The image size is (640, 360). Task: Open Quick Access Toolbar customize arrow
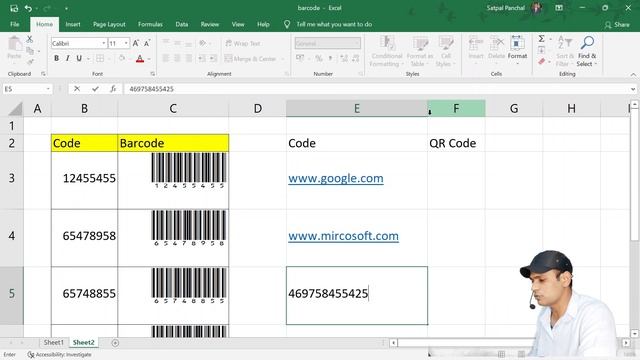coord(66,8)
